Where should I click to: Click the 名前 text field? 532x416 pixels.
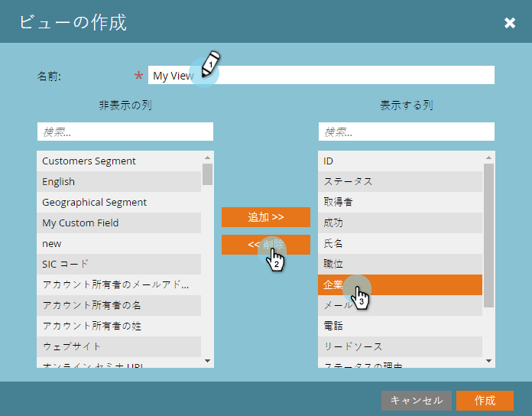[x=321, y=75]
